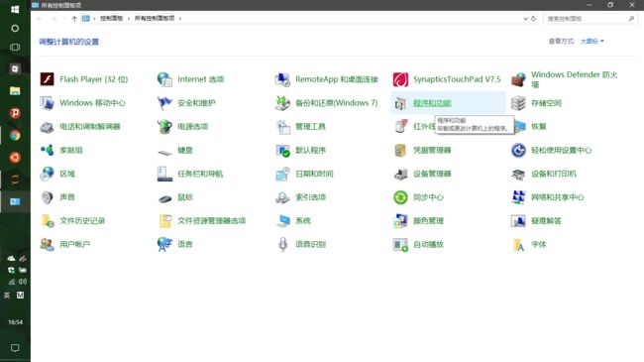Click the 颜色管理 link
This screenshot has width=644, height=362.
click(x=428, y=220)
